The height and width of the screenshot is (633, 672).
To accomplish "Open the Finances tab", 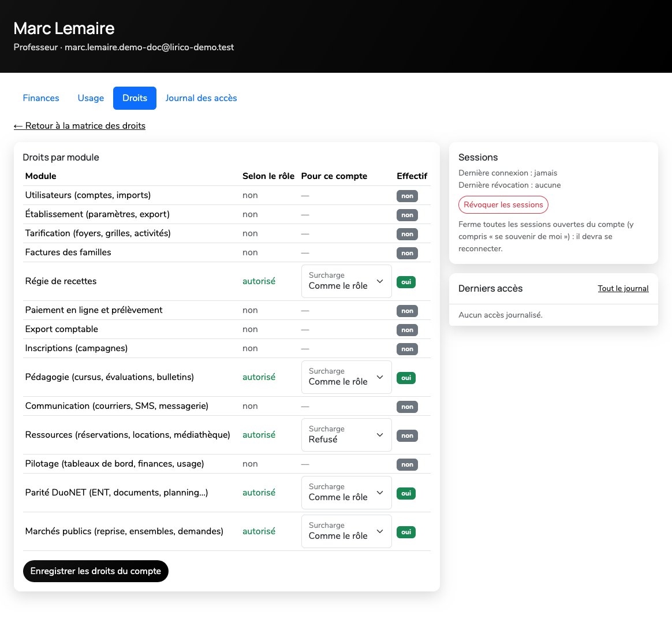I will (x=41, y=98).
